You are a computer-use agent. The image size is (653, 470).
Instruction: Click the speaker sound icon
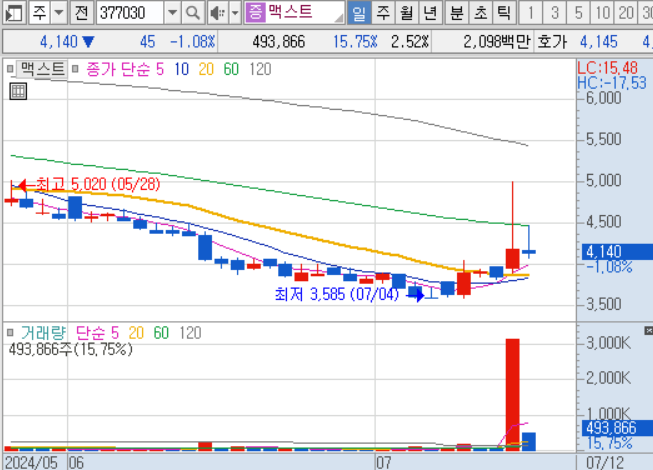217,12
